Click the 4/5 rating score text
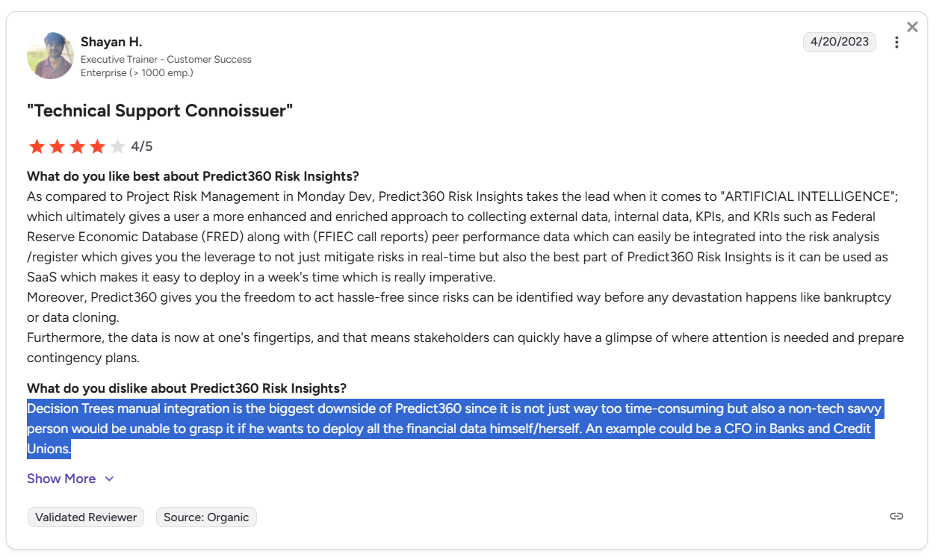The width and height of the screenshot is (942, 560). coord(142,146)
